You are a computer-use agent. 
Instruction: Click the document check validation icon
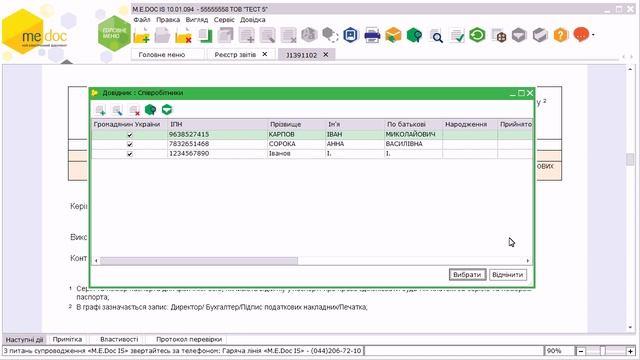click(x=457, y=36)
